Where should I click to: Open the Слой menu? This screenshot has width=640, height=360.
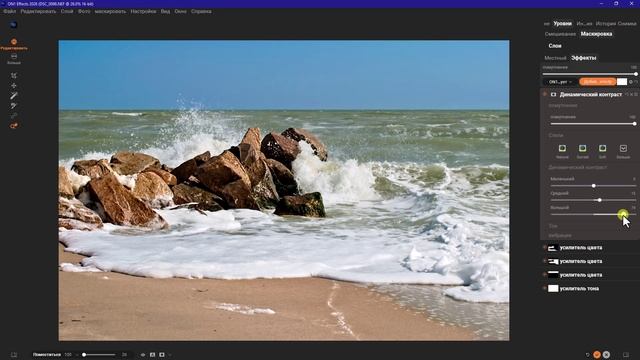pos(67,11)
